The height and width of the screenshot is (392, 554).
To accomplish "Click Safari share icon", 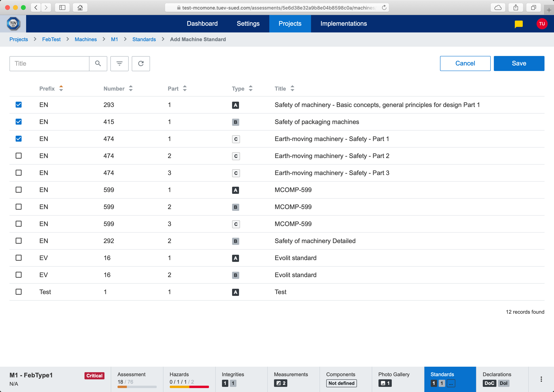I will (x=516, y=8).
